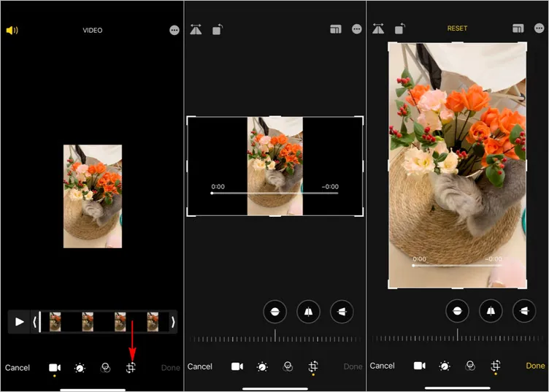
Task: Select Horizontal perspective control in the middle screen
Action: click(342, 311)
